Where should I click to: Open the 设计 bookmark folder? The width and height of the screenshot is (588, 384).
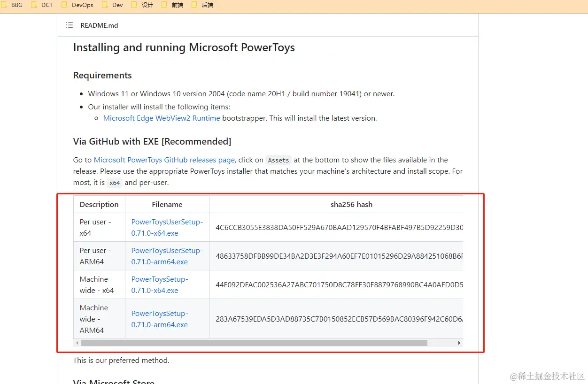pyautogui.click(x=143, y=5)
